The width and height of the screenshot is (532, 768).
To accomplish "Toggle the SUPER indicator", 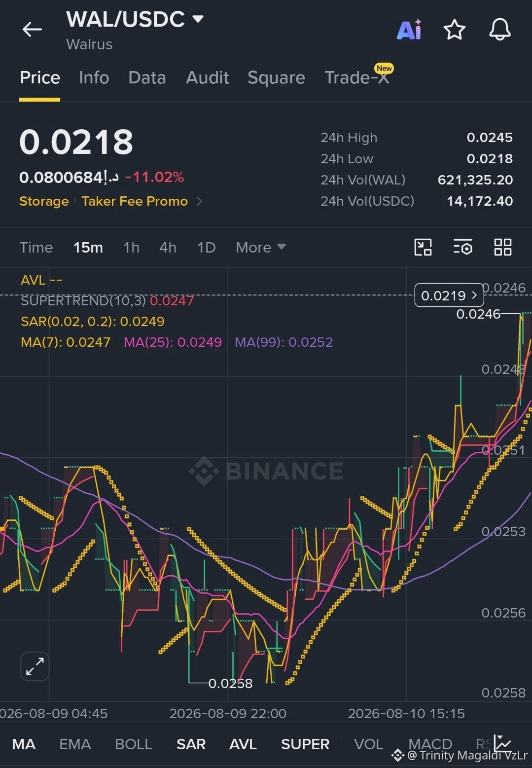I will coord(305,744).
